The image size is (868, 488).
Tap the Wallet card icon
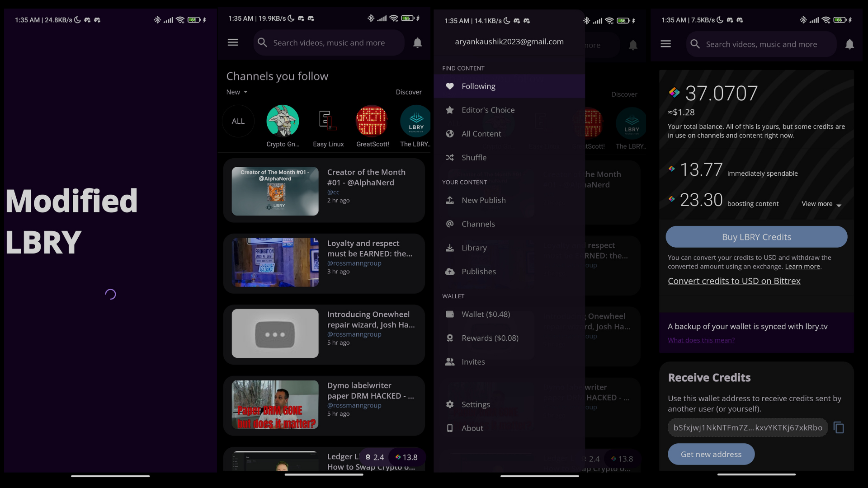[450, 314]
